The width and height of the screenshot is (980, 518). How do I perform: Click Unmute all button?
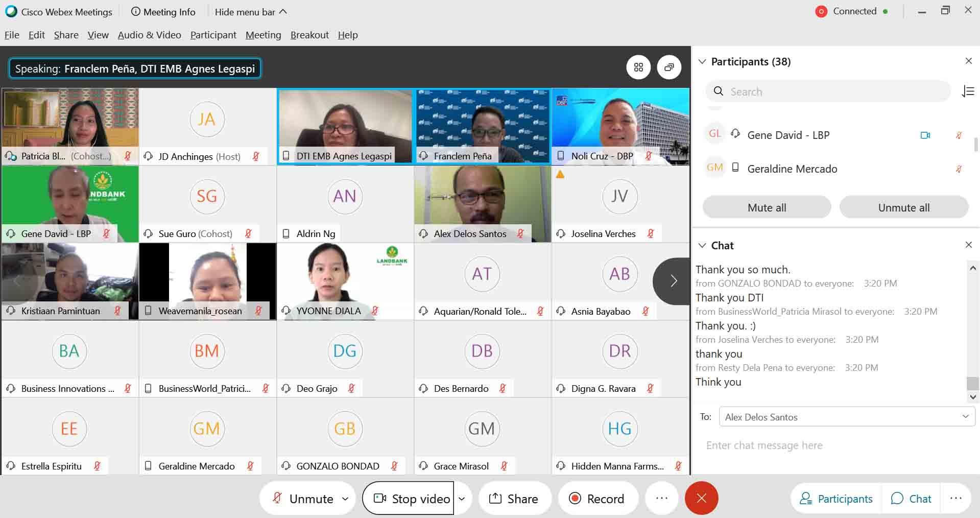[903, 207]
